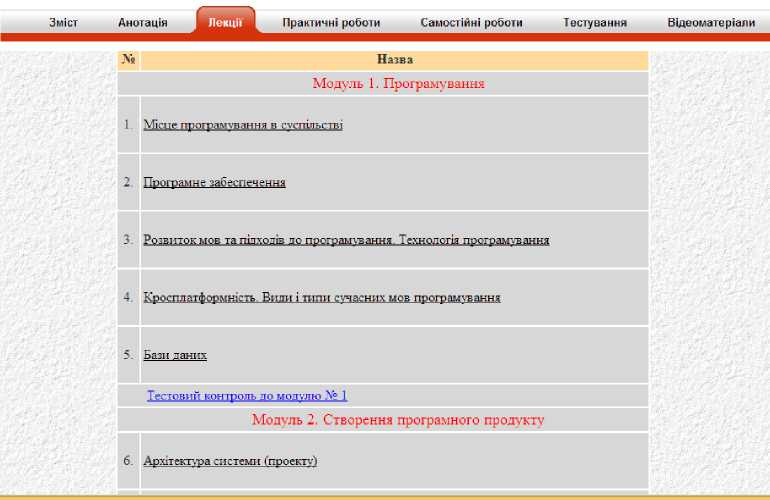
Task: Click row number 2. cell
Action: pyautogui.click(x=128, y=182)
